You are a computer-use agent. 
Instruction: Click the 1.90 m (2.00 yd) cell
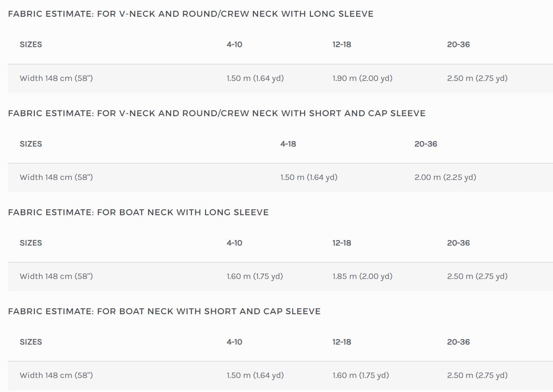[362, 78]
